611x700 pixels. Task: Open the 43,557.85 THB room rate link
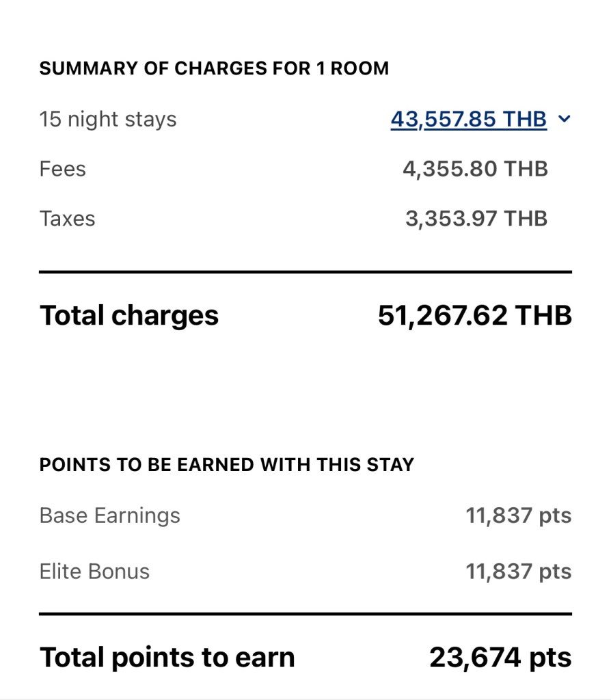469,120
